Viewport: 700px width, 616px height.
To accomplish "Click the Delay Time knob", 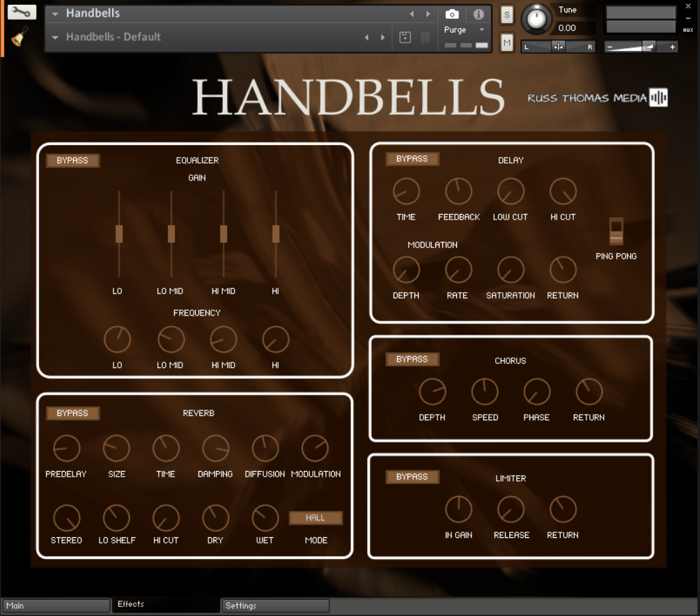I will 406,191.
